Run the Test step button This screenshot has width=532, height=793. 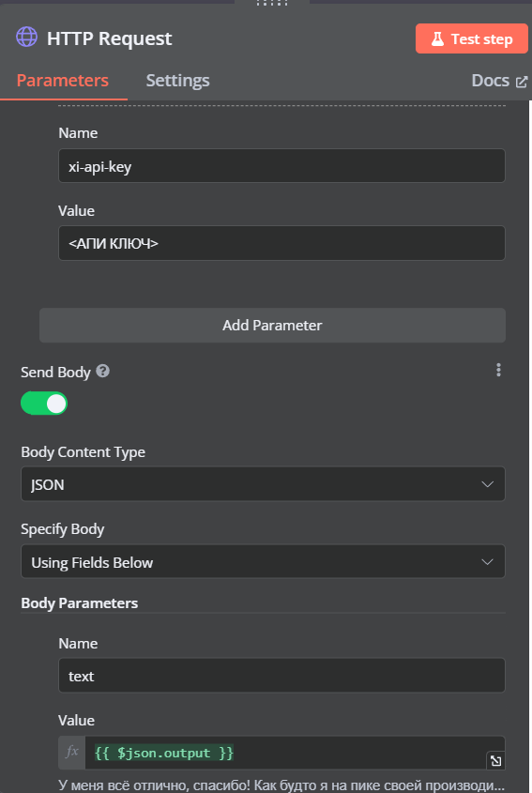click(x=472, y=38)
